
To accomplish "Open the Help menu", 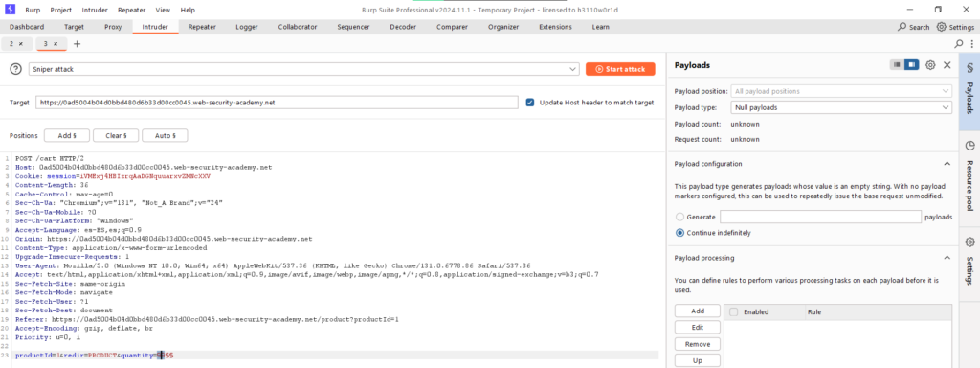I will pos(188,10).
